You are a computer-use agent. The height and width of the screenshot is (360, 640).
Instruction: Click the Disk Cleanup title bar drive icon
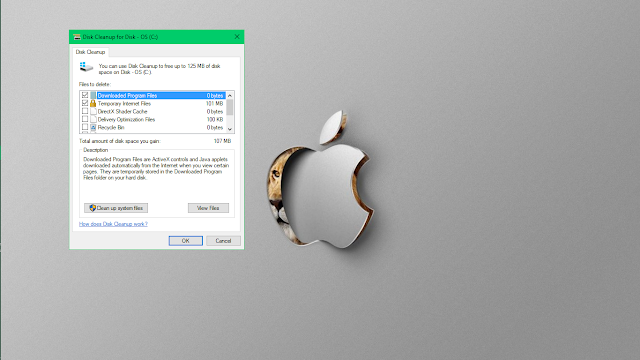[x=77, y=37]
